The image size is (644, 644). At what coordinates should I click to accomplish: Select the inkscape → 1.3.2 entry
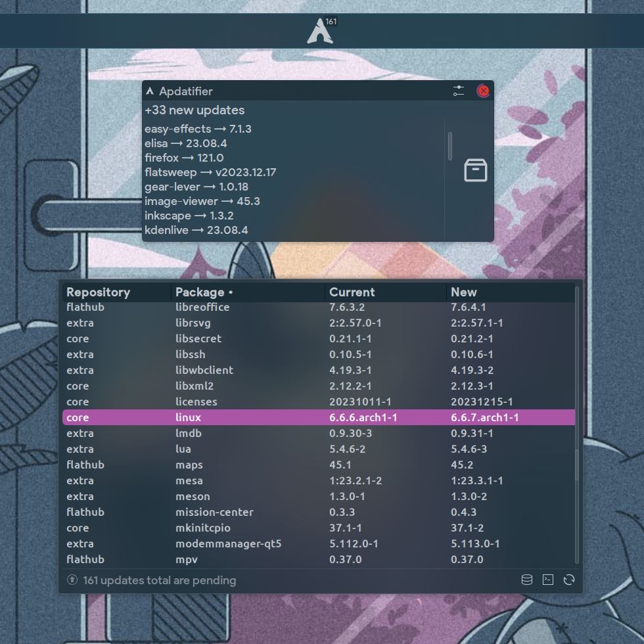tap(189, 216)
